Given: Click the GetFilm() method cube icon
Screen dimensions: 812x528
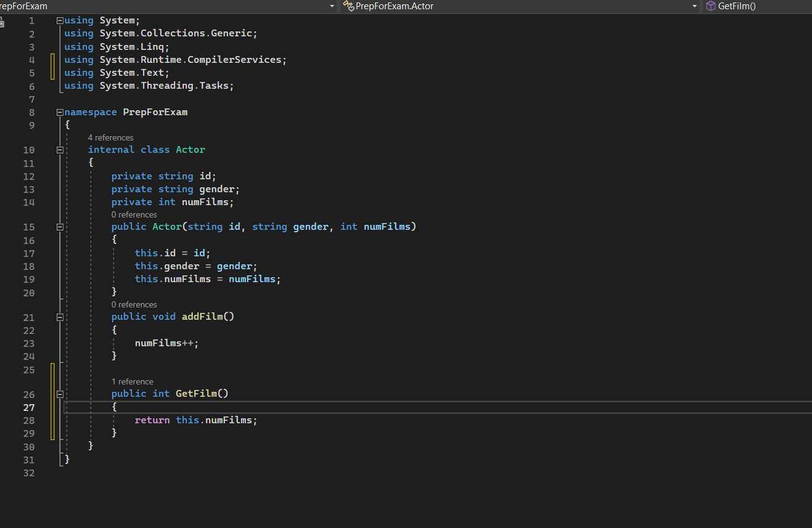Looking at the screenshot, I should (710, 6).
